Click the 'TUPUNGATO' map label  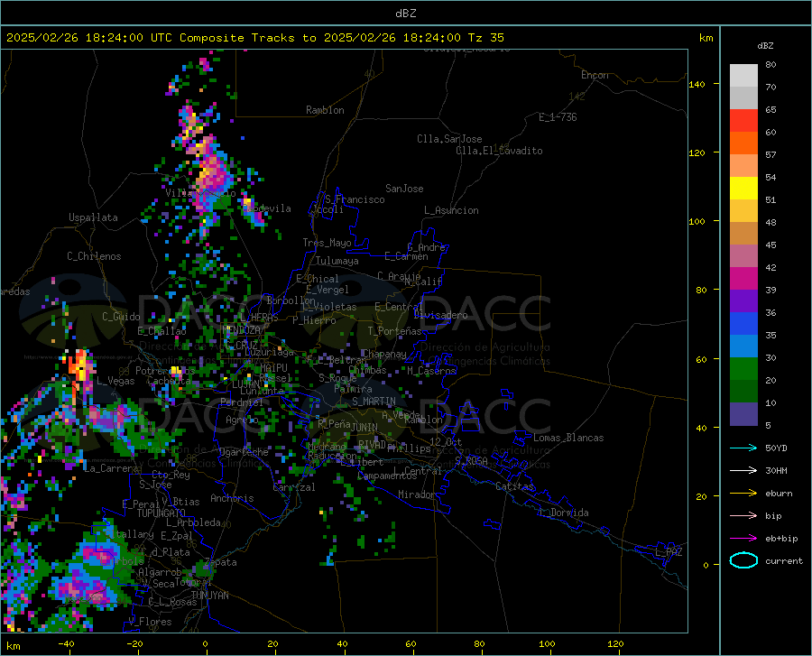tap(161, 513)
